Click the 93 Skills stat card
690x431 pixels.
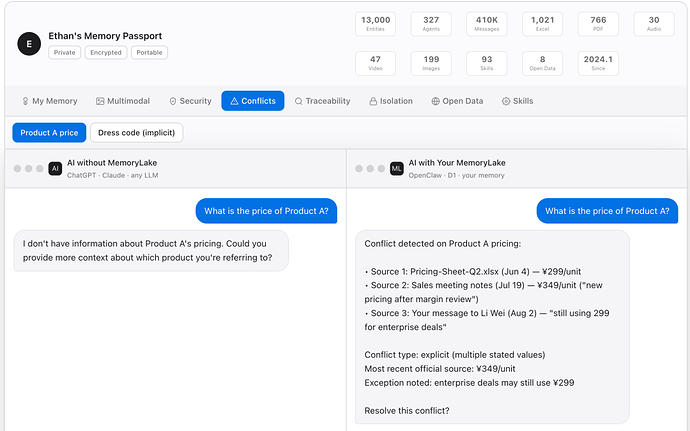pyautogui.click(x=487, y=63)
